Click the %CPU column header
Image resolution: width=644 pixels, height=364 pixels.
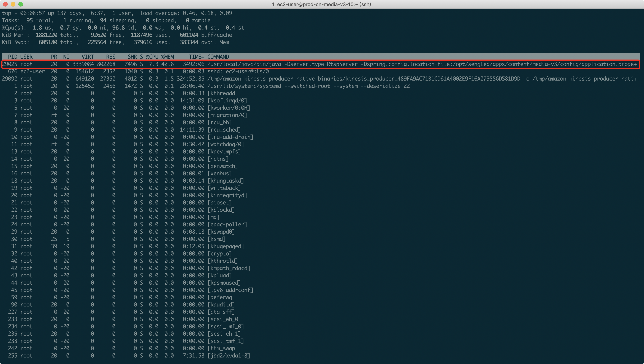[x=152, y=57]
